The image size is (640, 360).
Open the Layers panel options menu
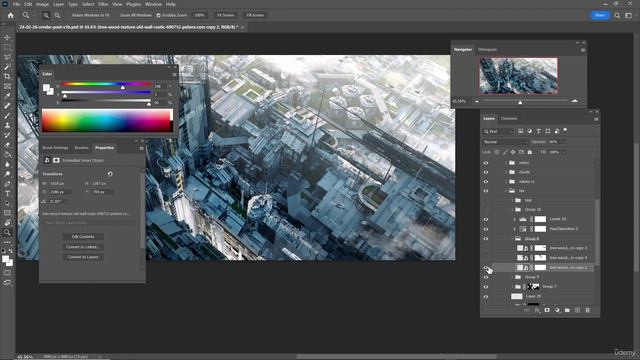coord(596,119)
